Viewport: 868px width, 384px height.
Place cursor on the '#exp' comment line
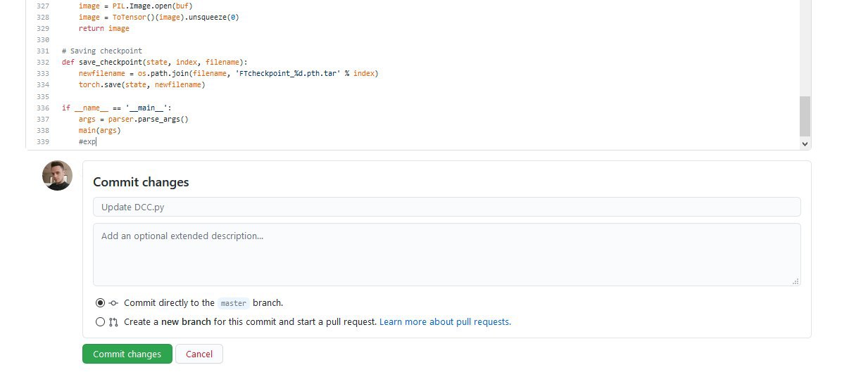coord(87,142)
